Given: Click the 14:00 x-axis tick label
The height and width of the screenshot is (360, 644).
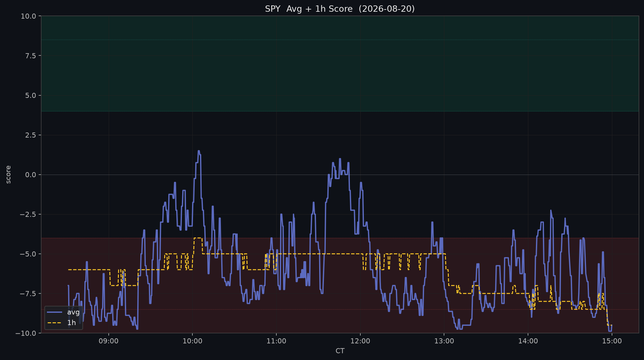Looking at the screenshot, I should (x=528, y=341).
